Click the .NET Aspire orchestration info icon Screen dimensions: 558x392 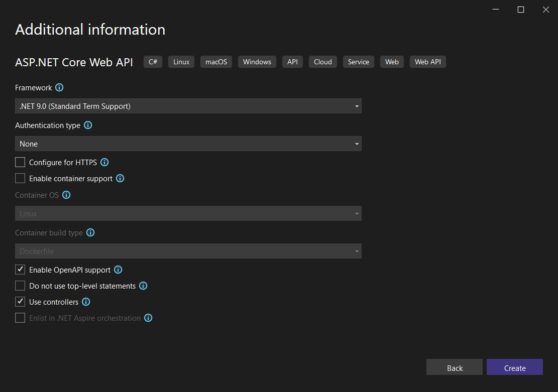tap(148, 318)
